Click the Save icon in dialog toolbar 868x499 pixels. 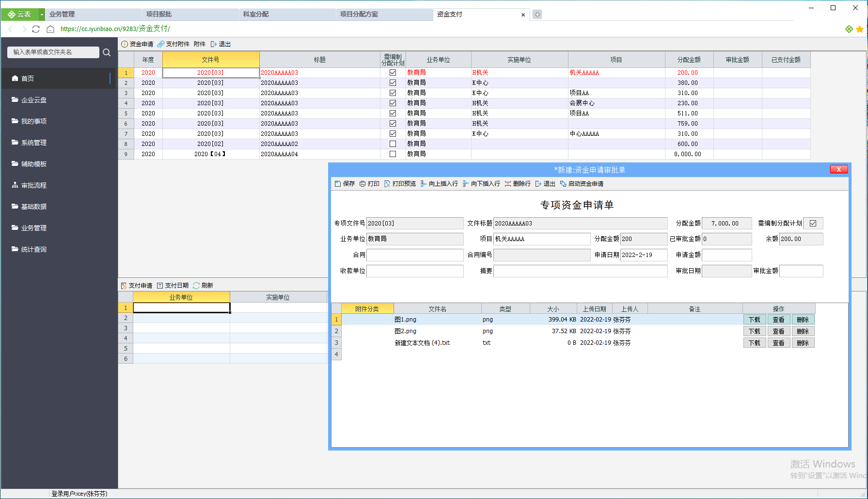(x=338, y=184)
